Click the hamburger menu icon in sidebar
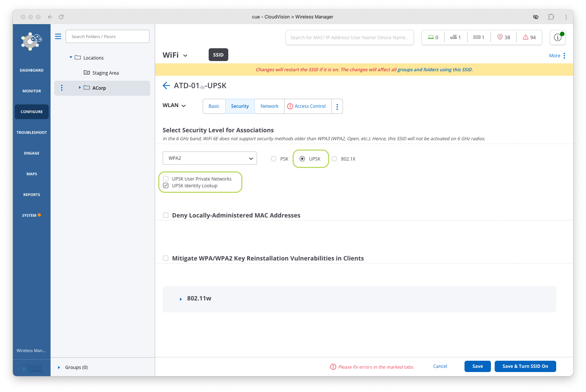Screen dimensions: 586x392 click(x=58, y=37)
